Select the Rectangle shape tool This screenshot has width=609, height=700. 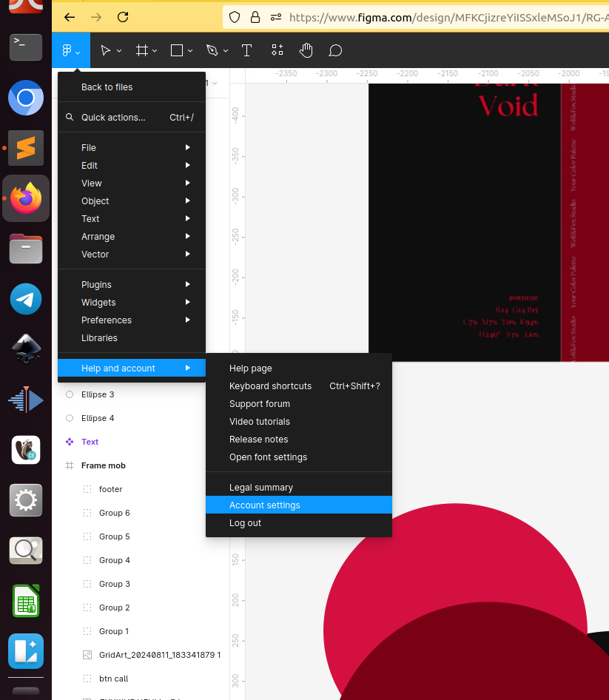point(177,50)
